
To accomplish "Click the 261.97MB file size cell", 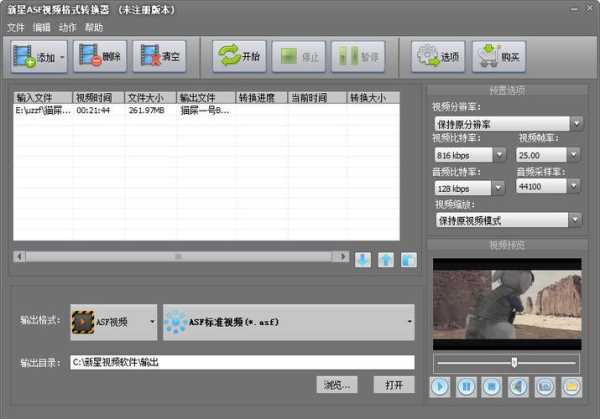I will (x=147, y=111).
